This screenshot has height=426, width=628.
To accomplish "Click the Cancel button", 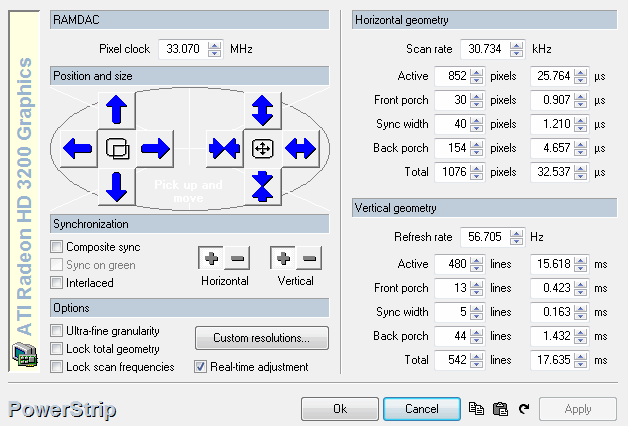I will click(422, 409).
